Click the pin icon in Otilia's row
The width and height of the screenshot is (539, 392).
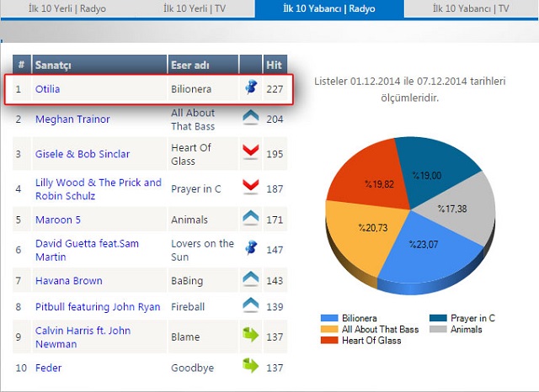250,87
